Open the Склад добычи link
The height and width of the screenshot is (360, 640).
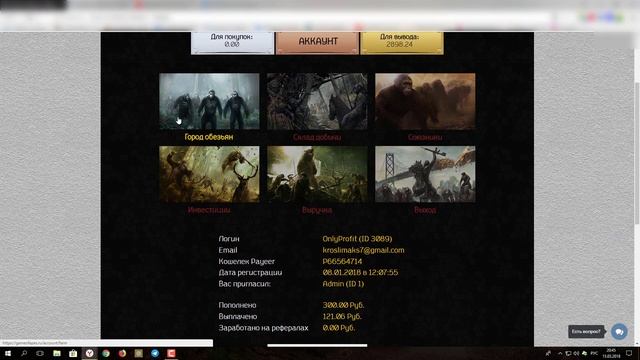click(317, 137)
